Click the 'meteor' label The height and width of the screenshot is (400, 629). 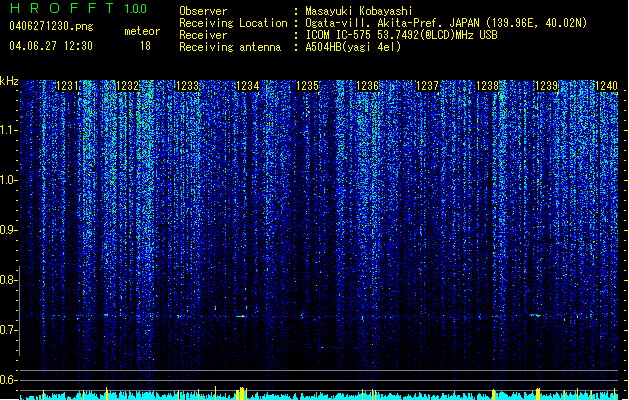pos(142,31)
